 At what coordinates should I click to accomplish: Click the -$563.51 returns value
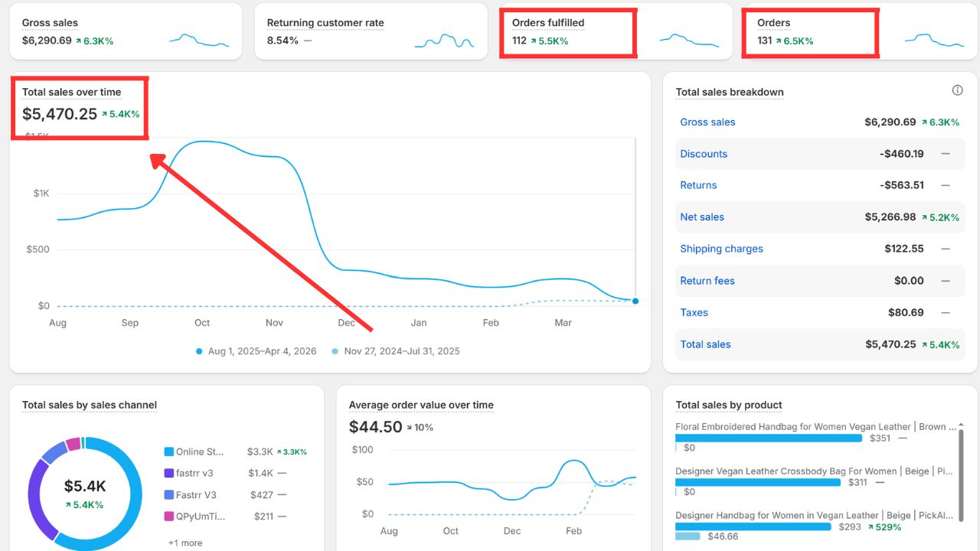[x=902, y=185]
